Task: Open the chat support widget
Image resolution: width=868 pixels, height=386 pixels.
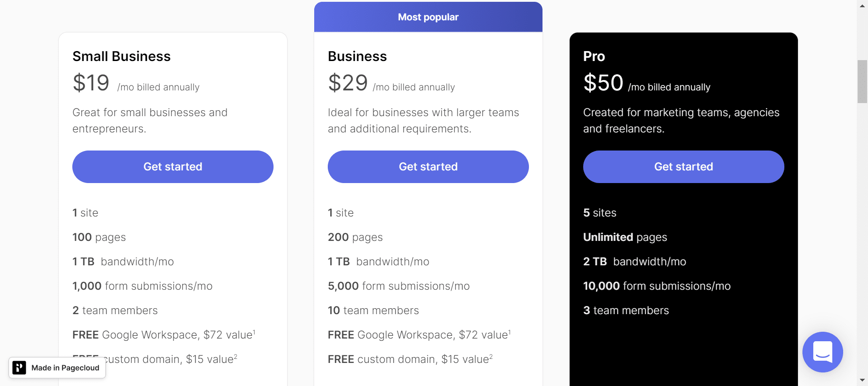Action: [822, 352]
